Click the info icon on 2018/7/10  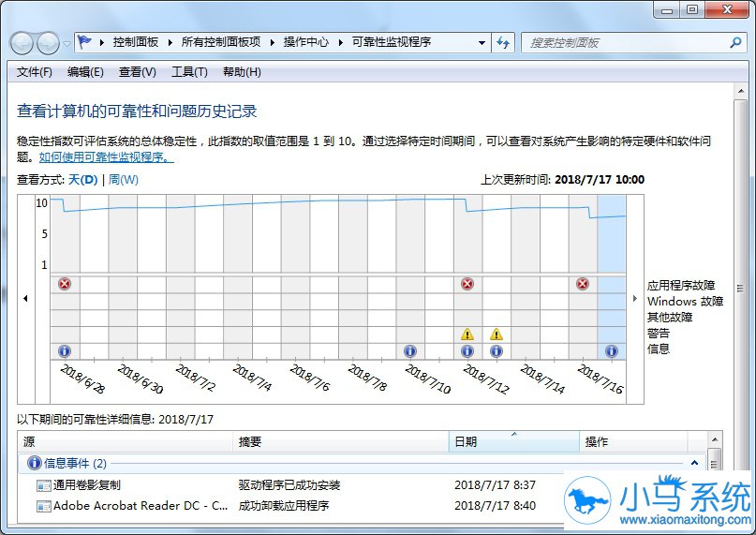click(409, 351)
